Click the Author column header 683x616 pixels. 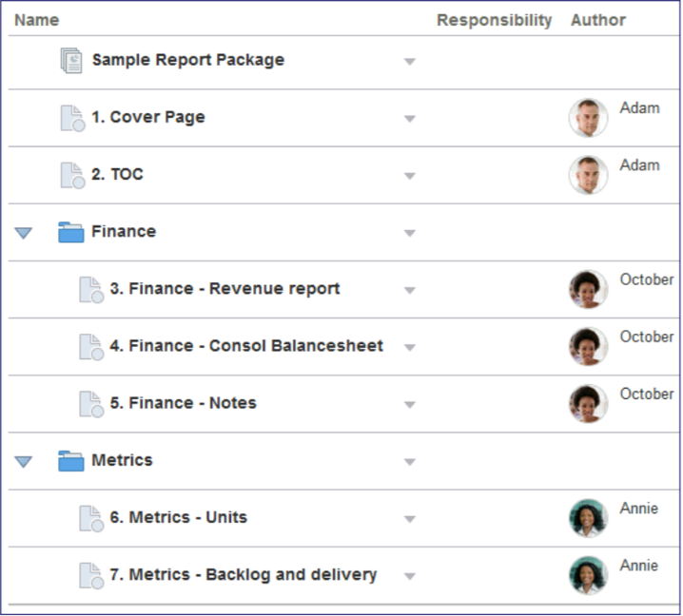click(x=598, y=20)
